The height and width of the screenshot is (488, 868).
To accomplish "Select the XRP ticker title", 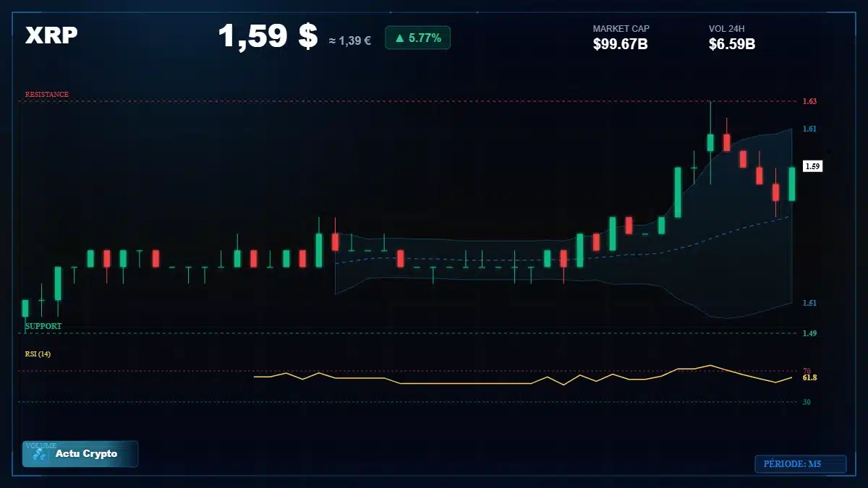I will click(x=51, y=35).
